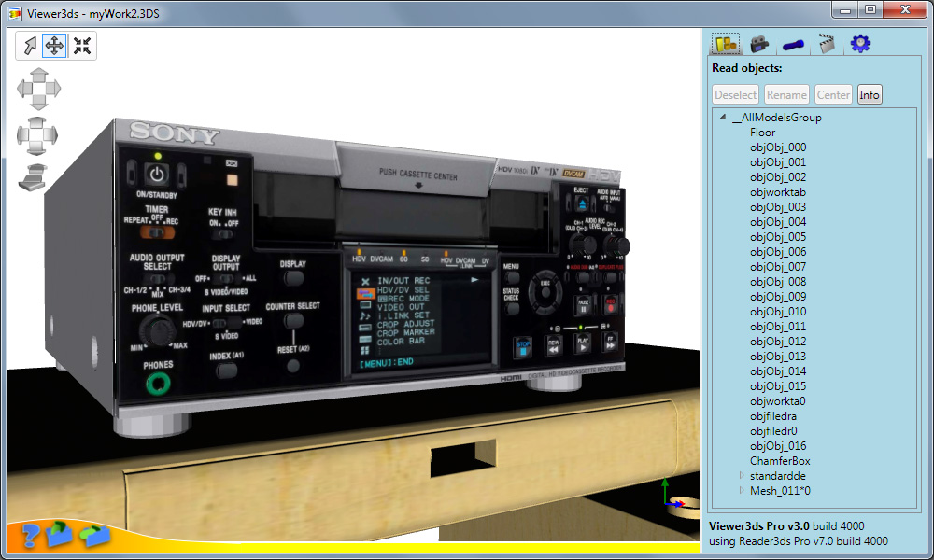
Task: Open the Lights tab with flashlight icon
Action: (x=793, y=45)
